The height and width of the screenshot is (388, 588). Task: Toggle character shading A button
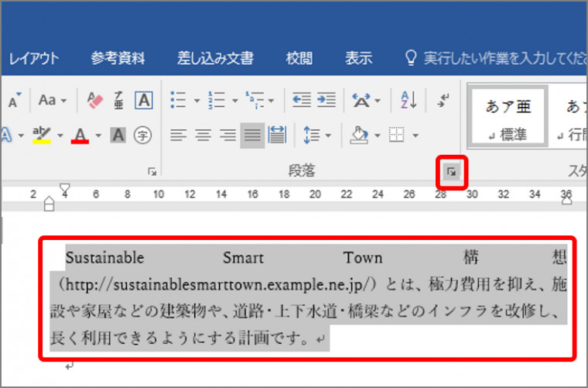[118, 135]
